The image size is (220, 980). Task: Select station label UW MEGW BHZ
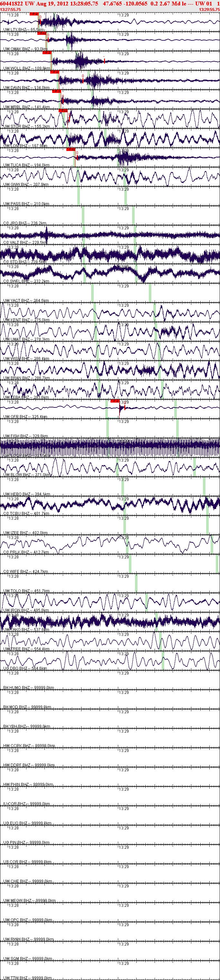point(29,901)
